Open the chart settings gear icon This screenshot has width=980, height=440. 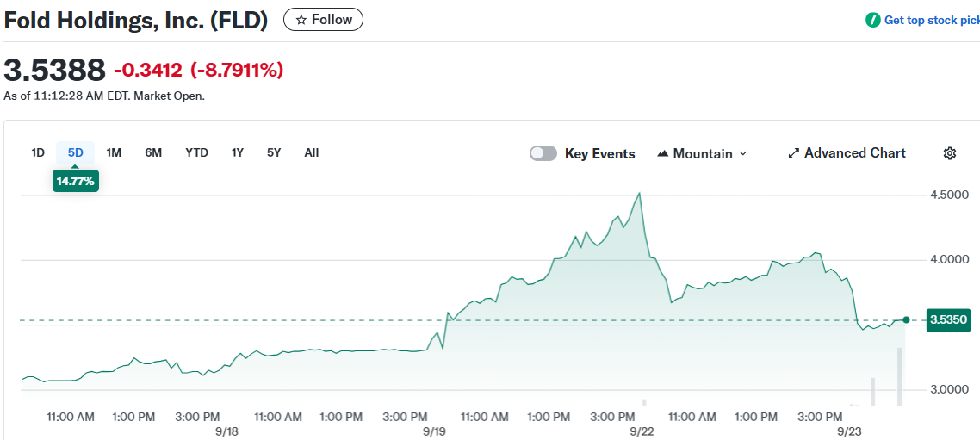pos(949,153)
